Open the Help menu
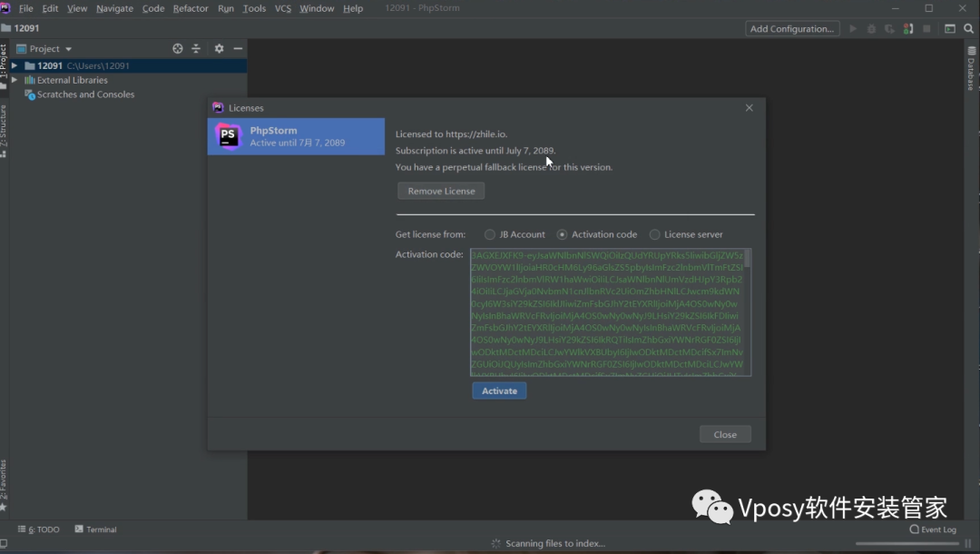Screen dimensions: 980x554 pyautogui.click(x=352, y=8)
